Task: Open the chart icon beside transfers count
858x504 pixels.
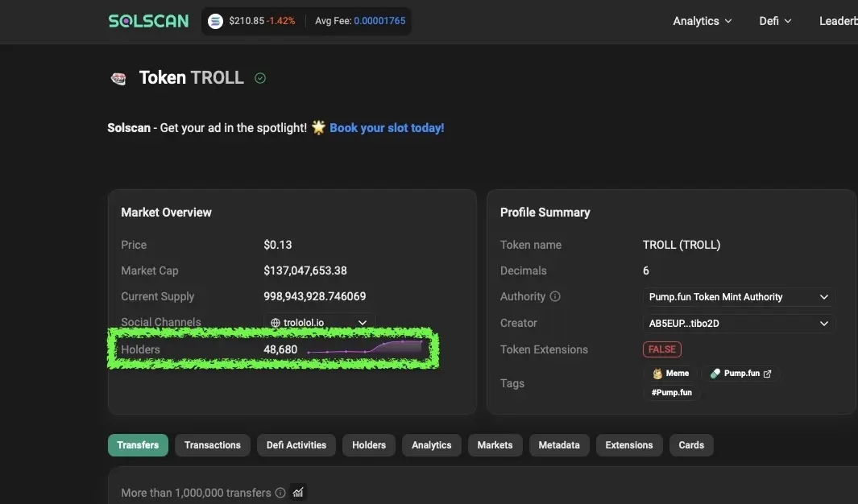Action: click(297, 493)
